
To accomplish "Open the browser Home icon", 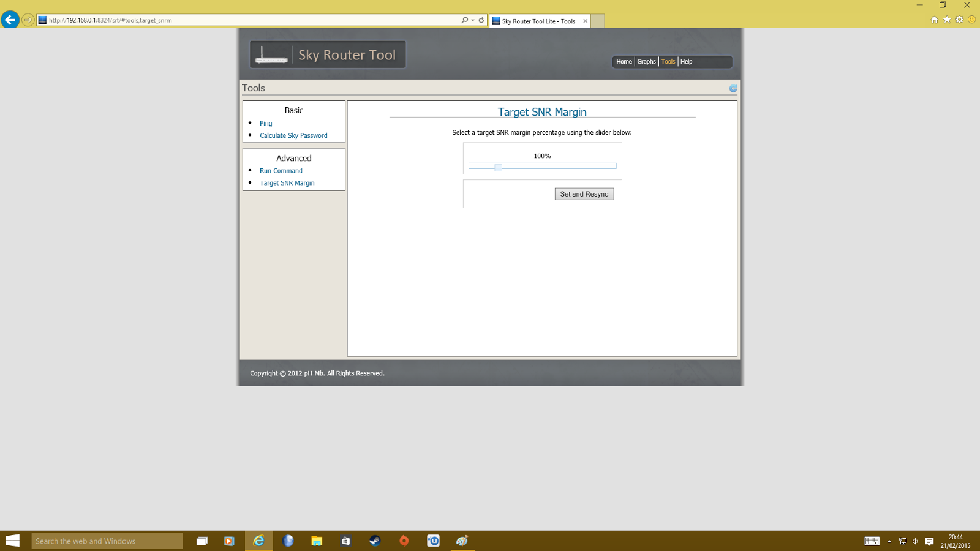I will (935, 20).
